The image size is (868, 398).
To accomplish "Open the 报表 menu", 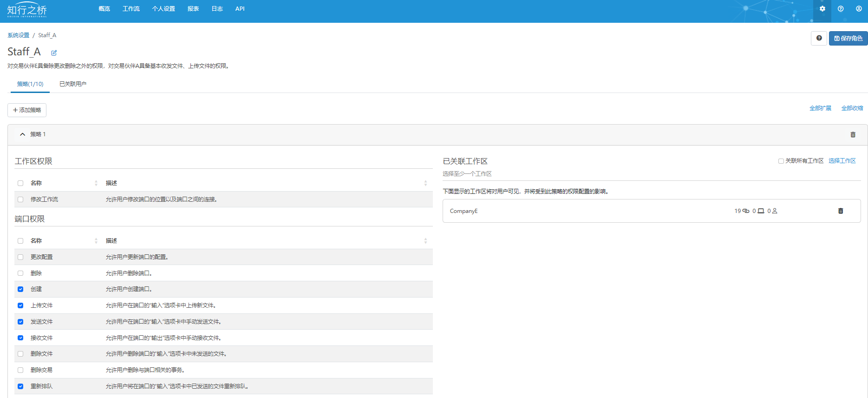I will pyautogui.click(x=193, y=9).
